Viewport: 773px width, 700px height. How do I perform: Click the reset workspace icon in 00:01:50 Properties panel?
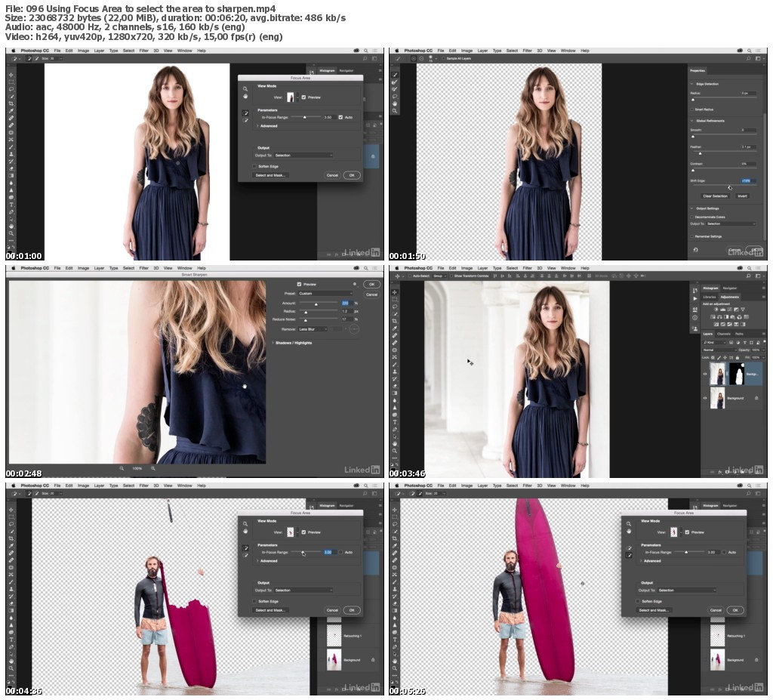(695, 250)
